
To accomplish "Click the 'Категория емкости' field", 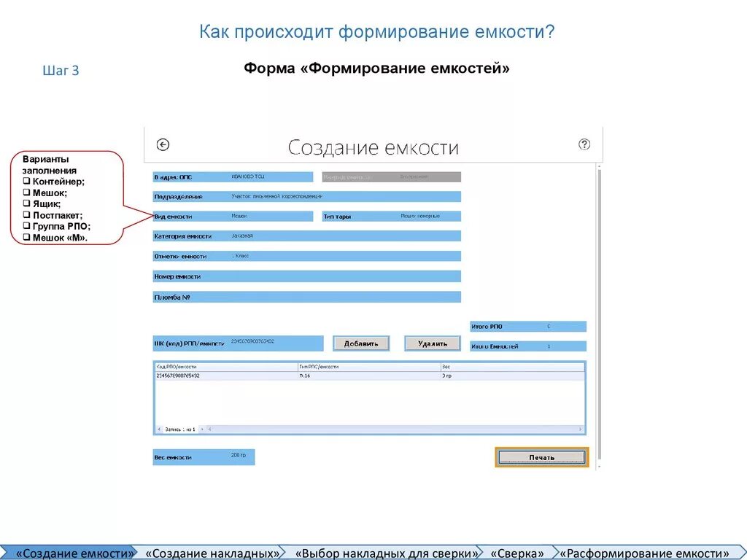I will point(307,236).
